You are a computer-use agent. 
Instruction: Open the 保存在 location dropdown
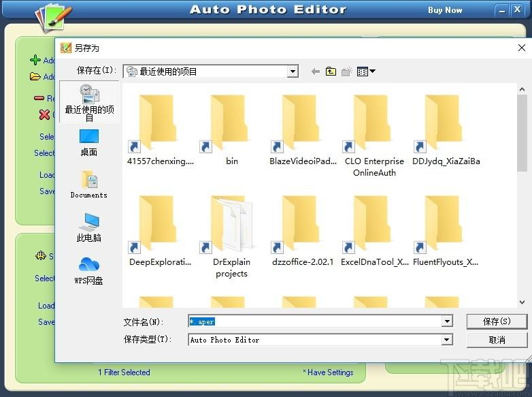click(293, 72)
